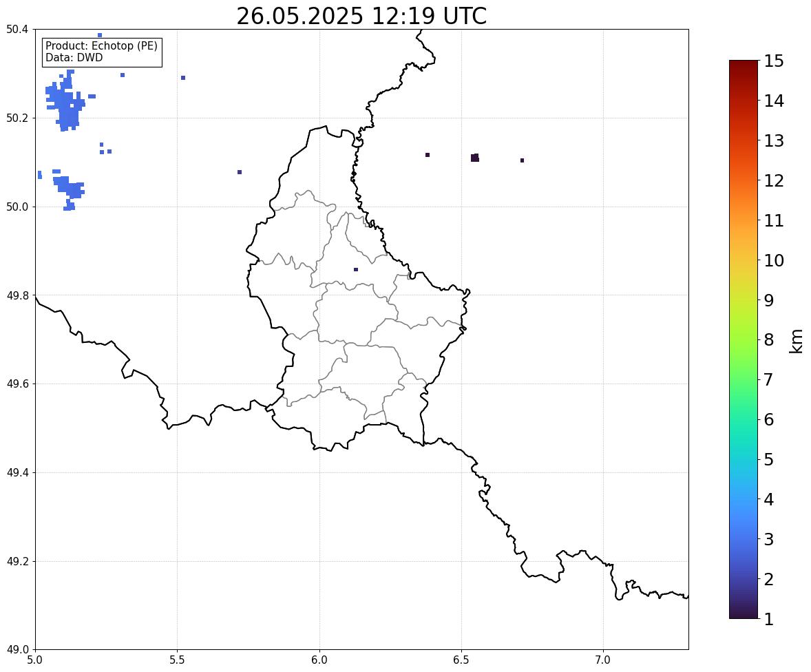
Task: Click the colorbar tick label 14
Action: point(774,101)
